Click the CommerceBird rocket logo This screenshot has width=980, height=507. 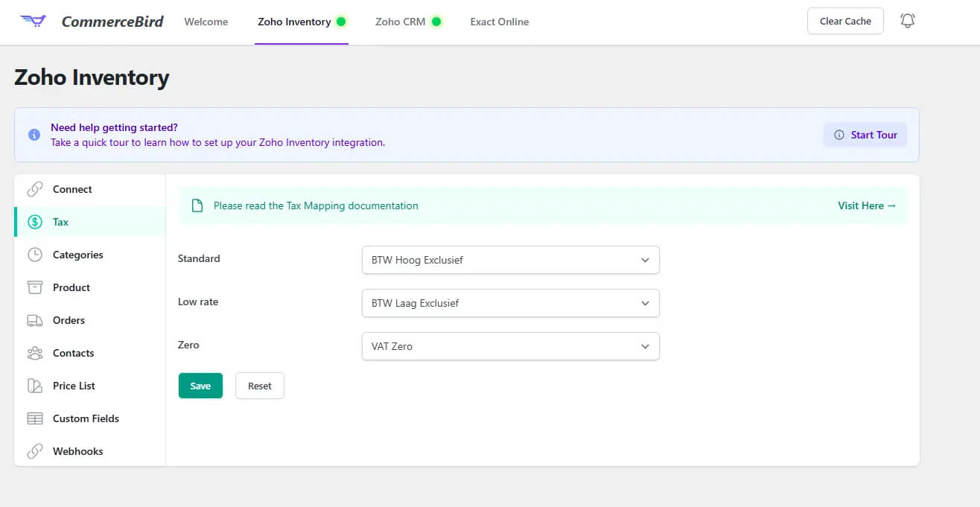click(x=33, y=21)
